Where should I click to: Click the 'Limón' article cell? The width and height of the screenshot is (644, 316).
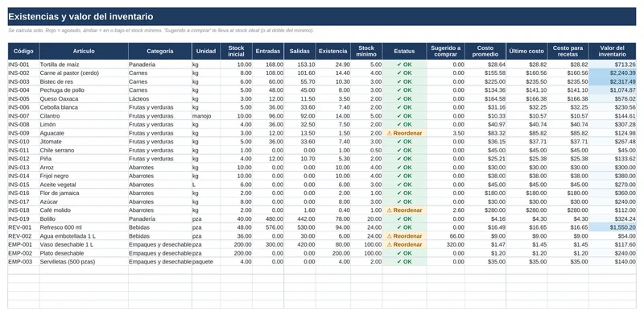pyautogui.click(x=84, y=124)
